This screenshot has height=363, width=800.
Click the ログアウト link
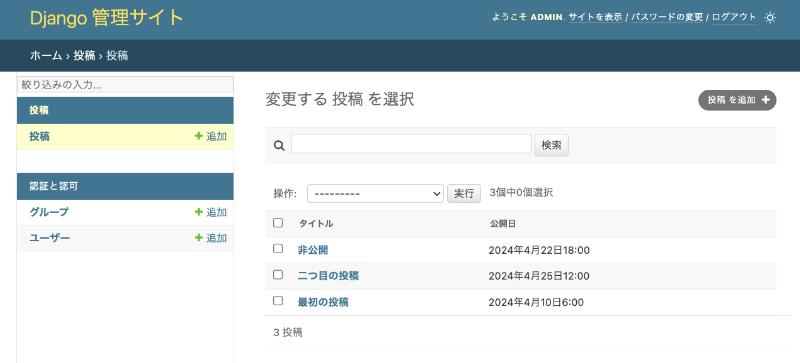click(734, 17)
